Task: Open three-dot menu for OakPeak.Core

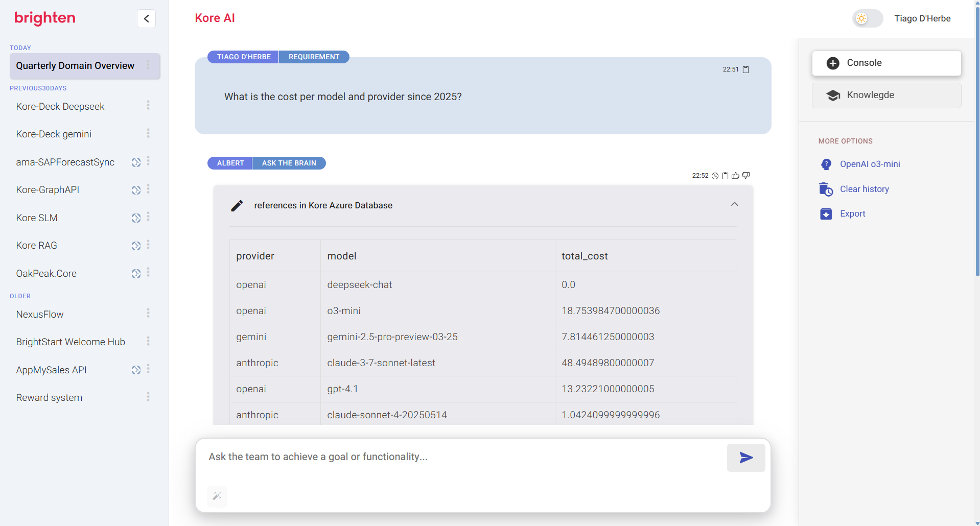Action: (148, 273)
